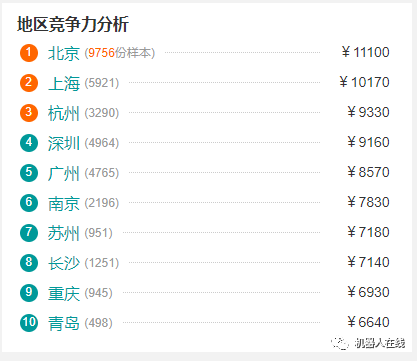Click the teal rank 7 badge
Viewport: 417px width, 361px height.
click(29, 233)
